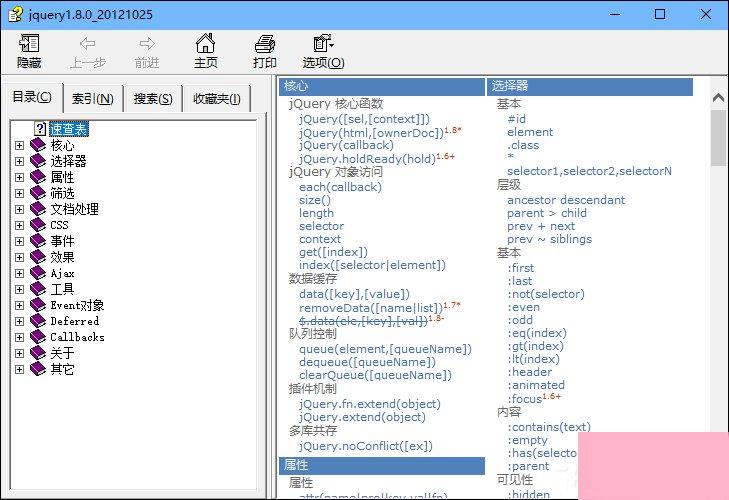Image resolution: width=729 pixels, height=500 pixels.
Task: Click the book icon beside 文档处理
Action: tap(38, 209)
